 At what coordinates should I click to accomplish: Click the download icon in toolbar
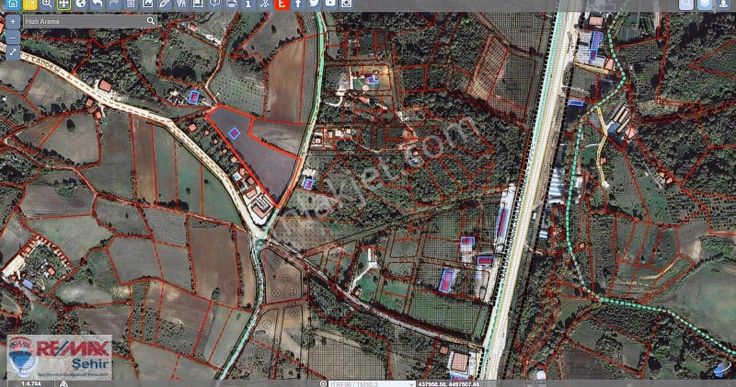[215, 4]
